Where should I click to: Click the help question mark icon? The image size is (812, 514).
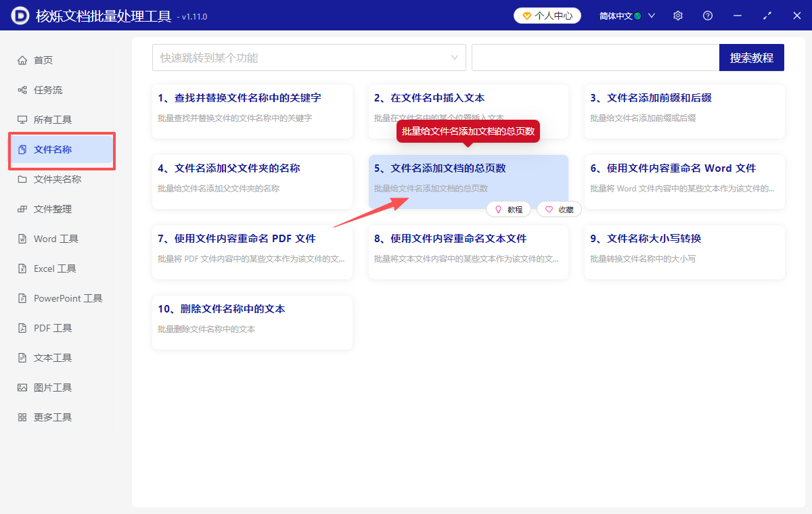coord(707,15)
